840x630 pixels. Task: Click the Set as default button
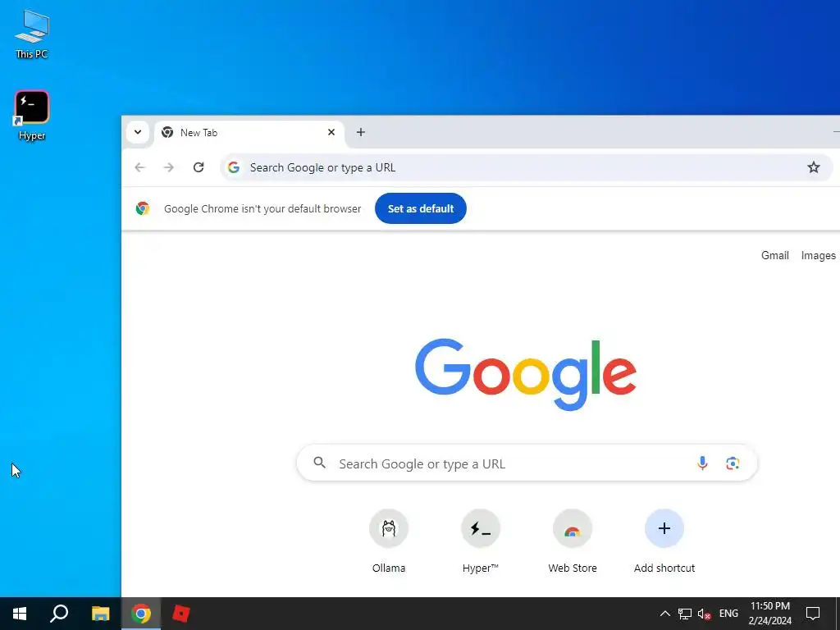coord(421,208)
